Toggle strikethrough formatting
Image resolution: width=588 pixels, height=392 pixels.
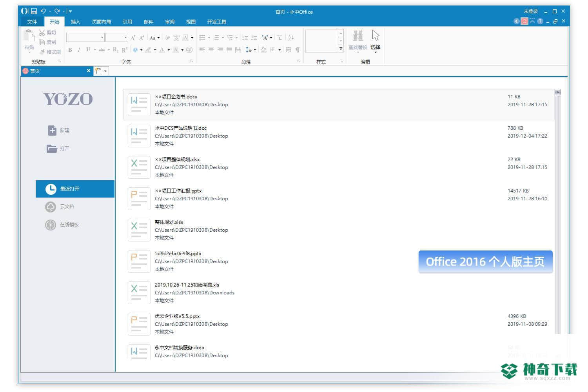click(102, 50)
